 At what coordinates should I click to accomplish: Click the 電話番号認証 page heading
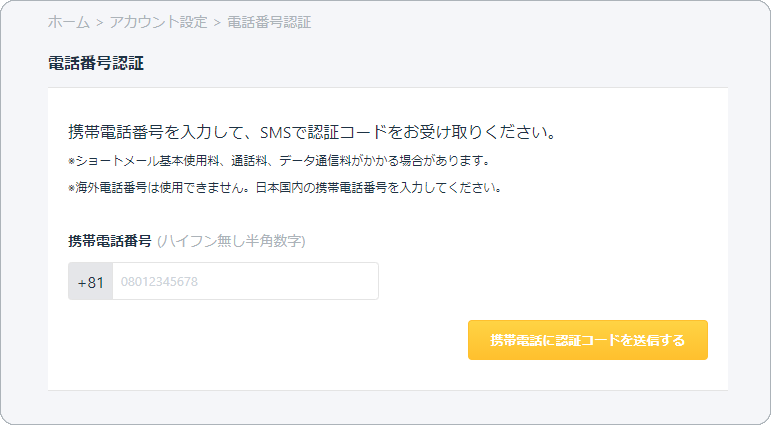tap(96, 63)
